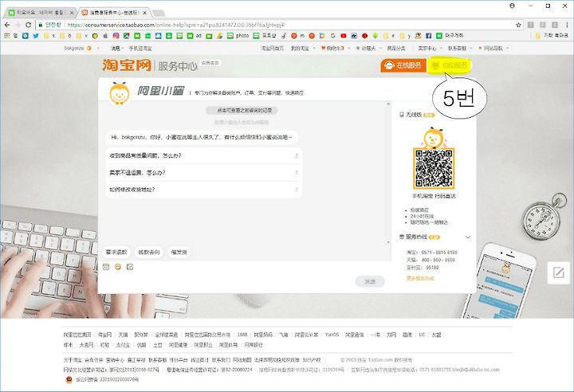574x392 pixels.
Task: Open 商品分类 in top navigation
Action: [396, 49]
